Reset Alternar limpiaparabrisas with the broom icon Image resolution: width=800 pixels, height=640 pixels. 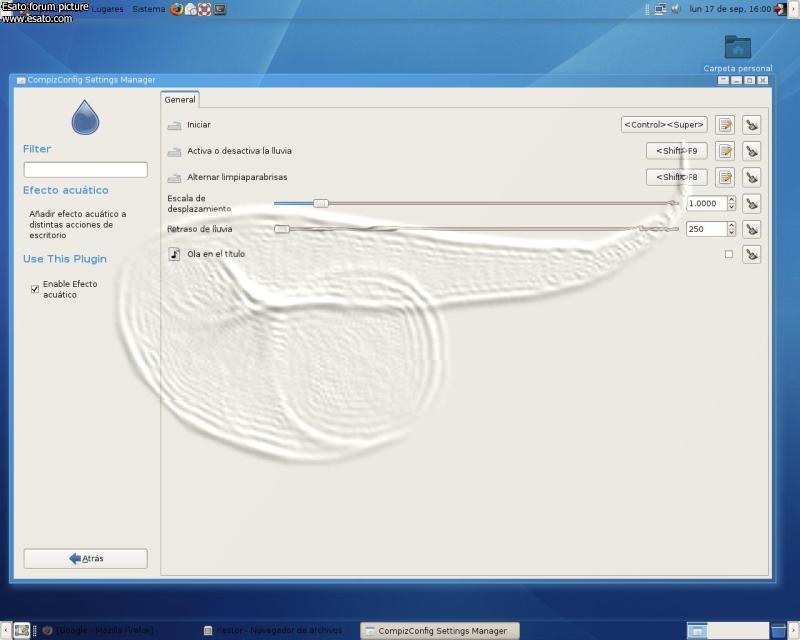(752, 177)
